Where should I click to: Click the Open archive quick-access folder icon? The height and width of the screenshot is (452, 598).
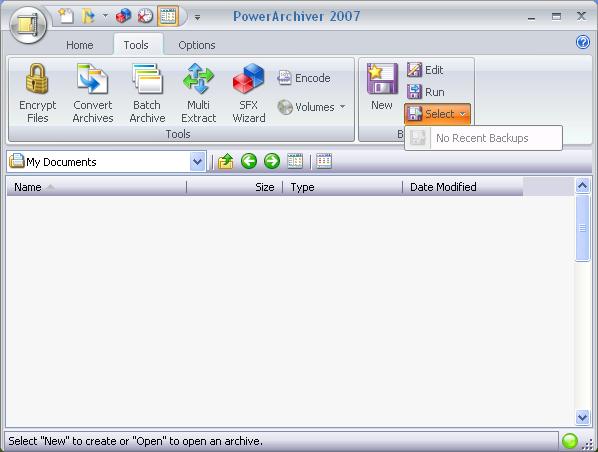(x=88, y=16)
